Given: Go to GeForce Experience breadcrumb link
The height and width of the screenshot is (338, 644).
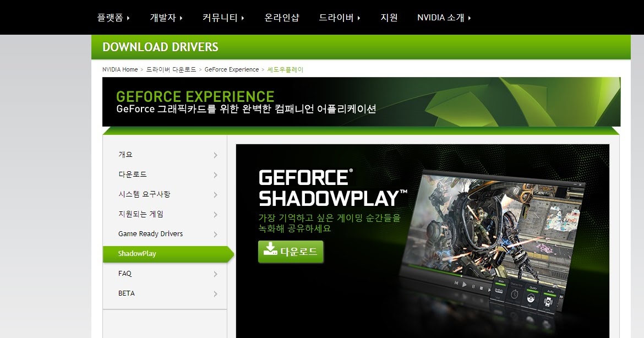Looking at the screenshot, I should [x=232, y=69].
